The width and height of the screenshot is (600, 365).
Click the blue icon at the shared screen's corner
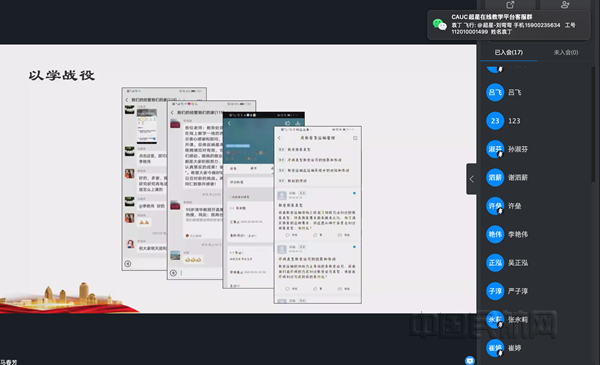click(470, 360)
